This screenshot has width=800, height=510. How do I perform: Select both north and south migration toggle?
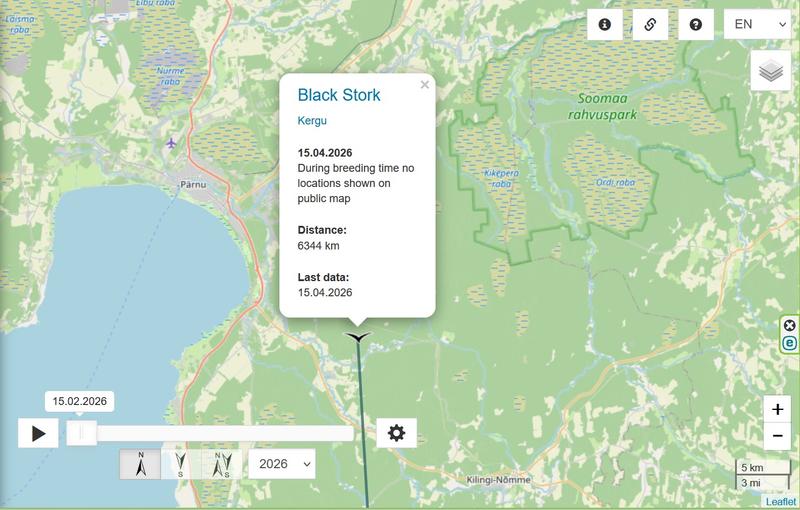221,464
